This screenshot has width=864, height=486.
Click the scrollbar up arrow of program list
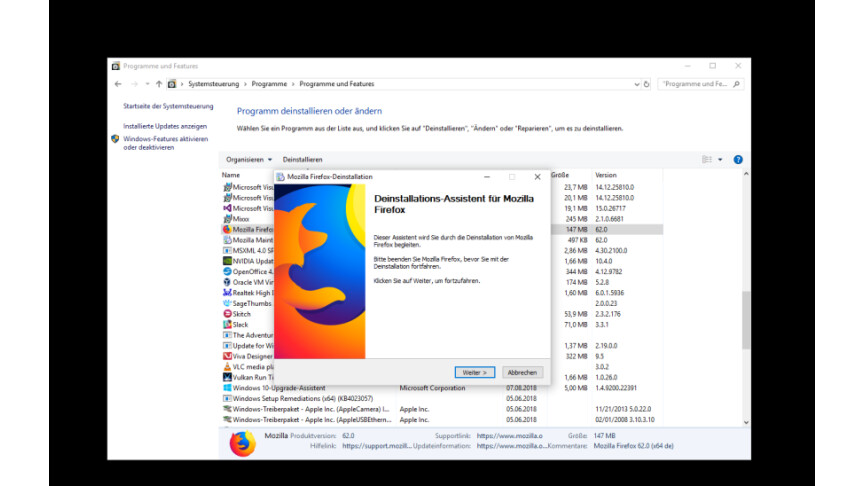pos(746,174)
